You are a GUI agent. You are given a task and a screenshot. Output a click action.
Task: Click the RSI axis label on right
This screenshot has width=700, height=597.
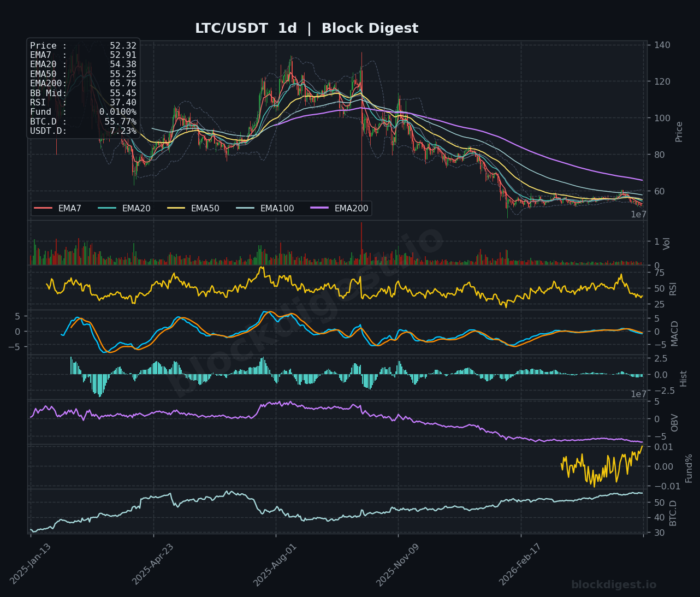(x=673, y=288)
